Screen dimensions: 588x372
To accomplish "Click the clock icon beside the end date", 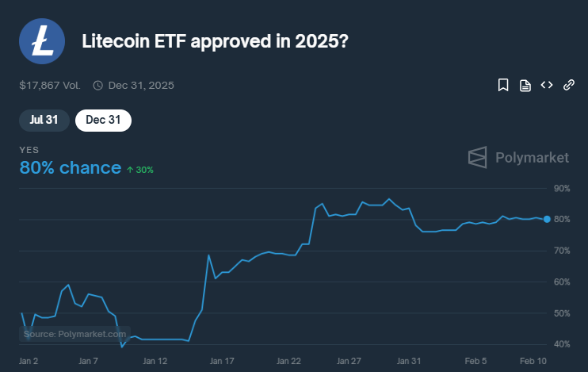I will [98, 85].
